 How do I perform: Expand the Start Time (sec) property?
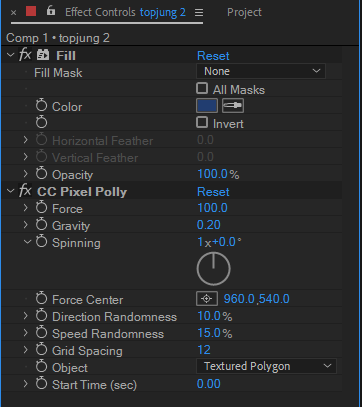tap(26, 384)
